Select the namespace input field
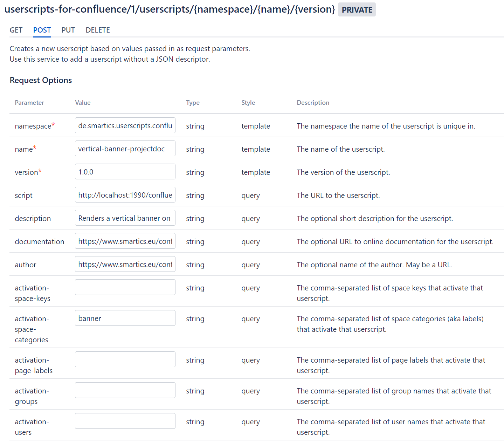The height and width of the screenshot is (446, 504). 125,125
